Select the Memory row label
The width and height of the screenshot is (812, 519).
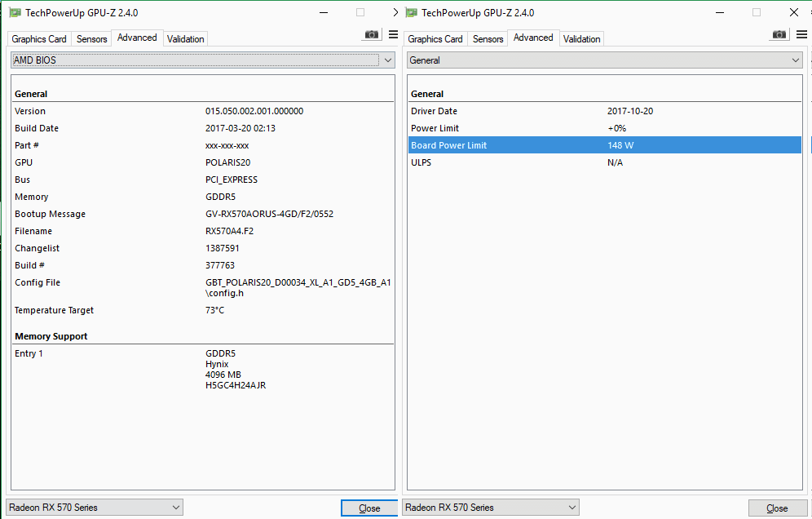coord(32,197)
